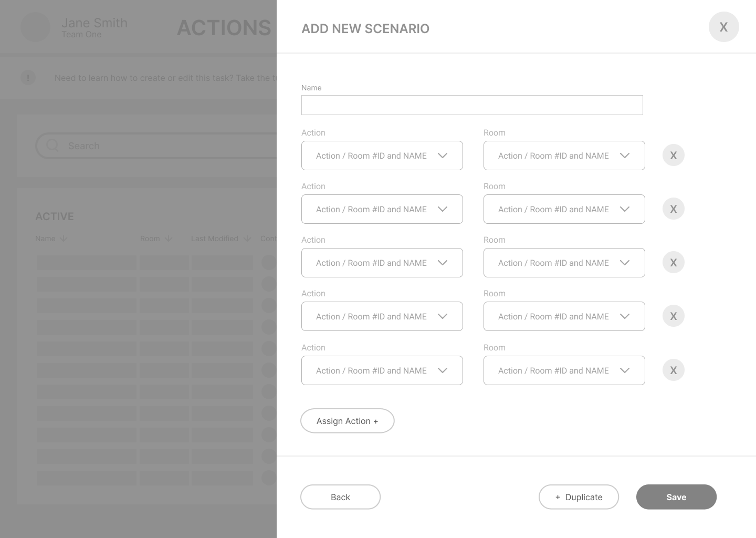Image resolution: width=756 pixels, height=538 pixels.
Task: Expand the fifth Room dropdown
Action: coord(564,370)
